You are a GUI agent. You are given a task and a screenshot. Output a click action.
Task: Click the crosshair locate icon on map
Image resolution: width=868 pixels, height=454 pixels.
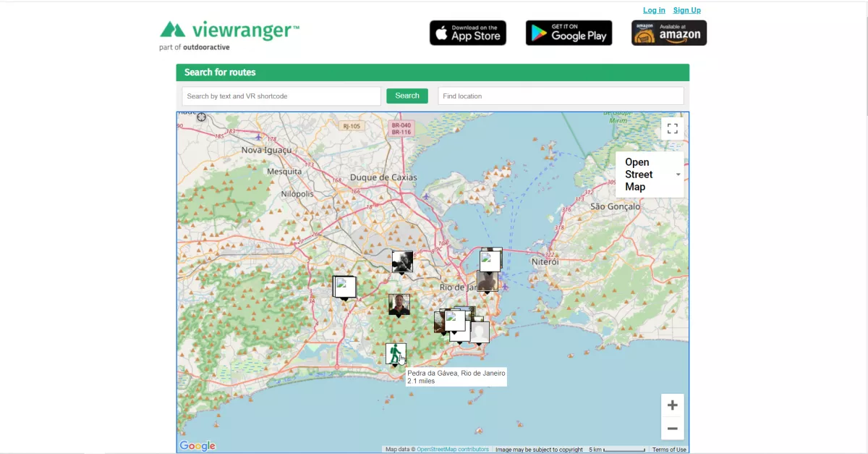click(x=201, y=117)
